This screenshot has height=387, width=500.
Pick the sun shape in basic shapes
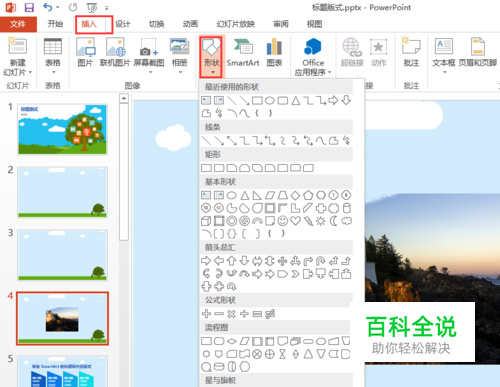[321, 221]
